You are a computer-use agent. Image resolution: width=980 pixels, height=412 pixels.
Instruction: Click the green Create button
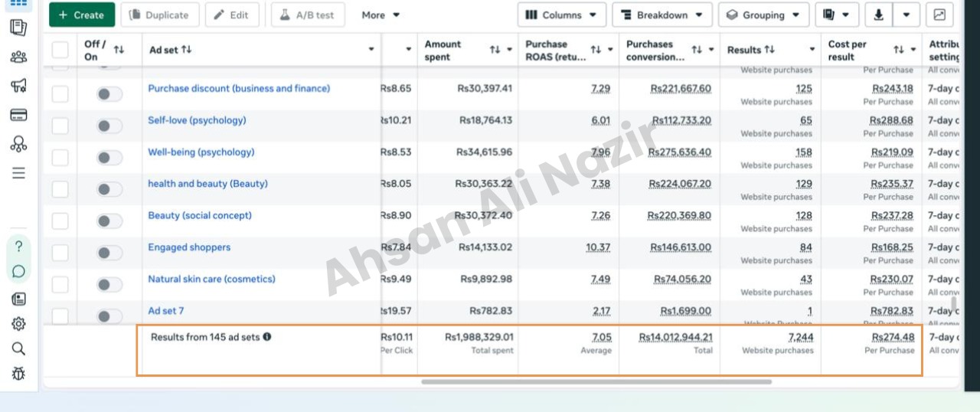click(x=82, y=15)
